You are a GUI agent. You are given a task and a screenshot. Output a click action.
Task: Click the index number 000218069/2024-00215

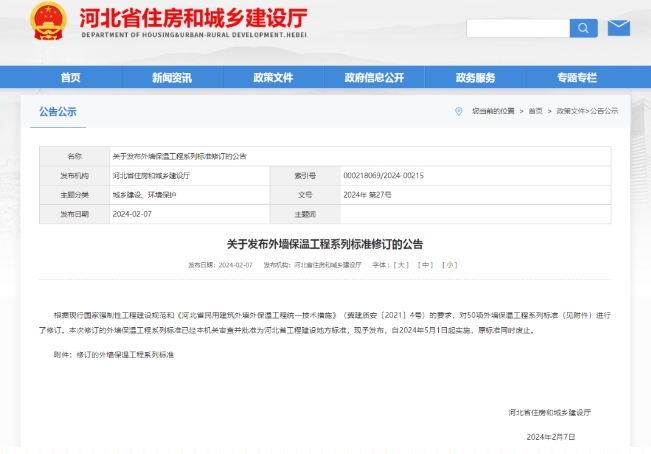[383, 175]
